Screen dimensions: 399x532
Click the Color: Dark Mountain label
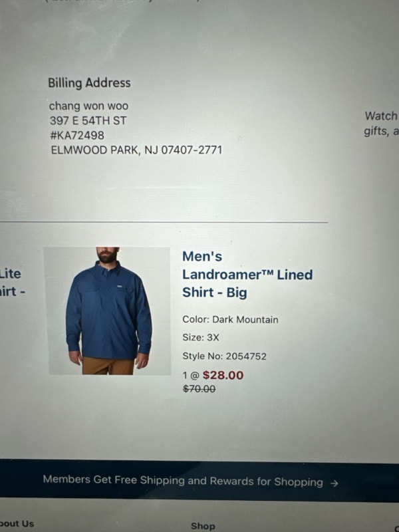click(230, 319)
